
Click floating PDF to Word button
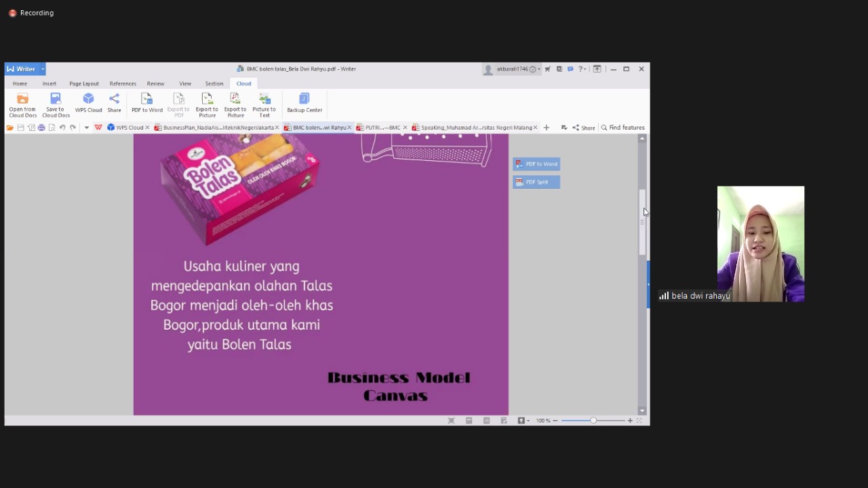coord(536,164)
